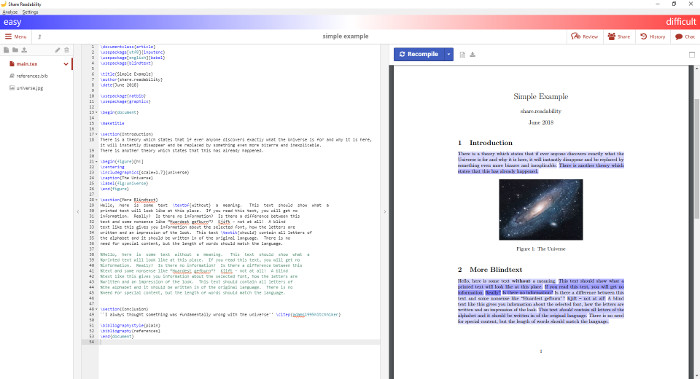Image resolution: width=700 pixels, height=379 pixels.
Task: Open the Recompile options dropdown arrow
Action: pos(449,54)
